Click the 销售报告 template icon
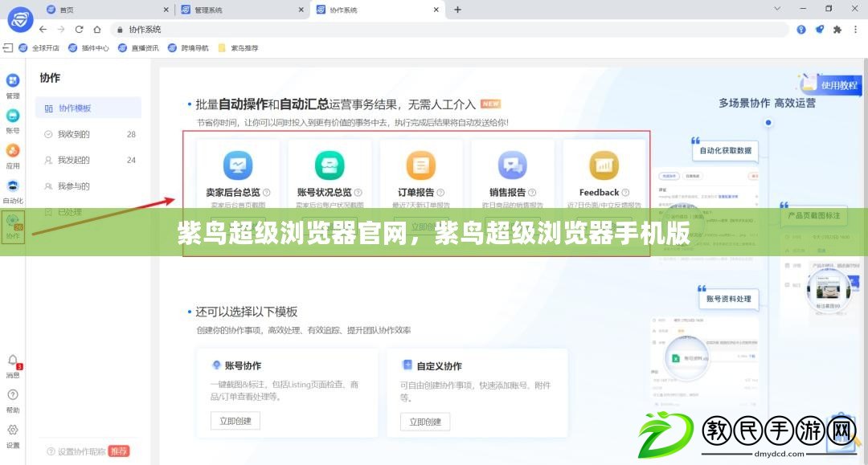This screenshot has height=465, width=868. pyautogui.click(x=512, y=165)
